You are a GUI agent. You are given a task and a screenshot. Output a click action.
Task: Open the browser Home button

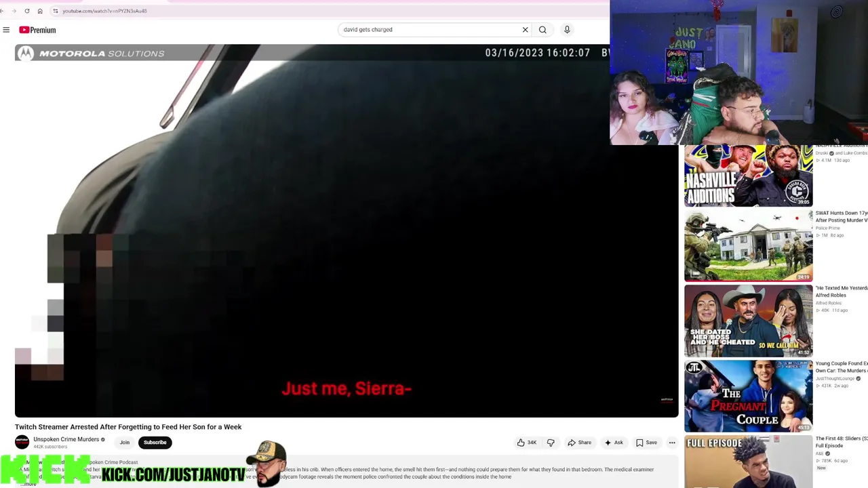click(x=40, y=11)
